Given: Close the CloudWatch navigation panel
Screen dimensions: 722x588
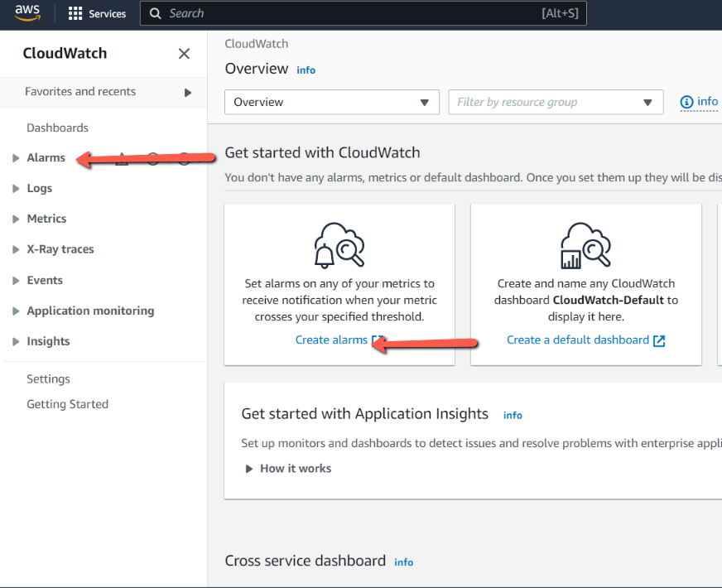Looking at the screenshot, I should [x=184, y=54].
